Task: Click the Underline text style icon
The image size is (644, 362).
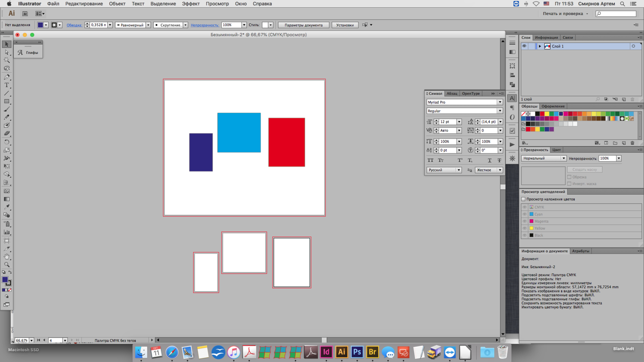Action: pyautogui.click(x=489, y=160)
